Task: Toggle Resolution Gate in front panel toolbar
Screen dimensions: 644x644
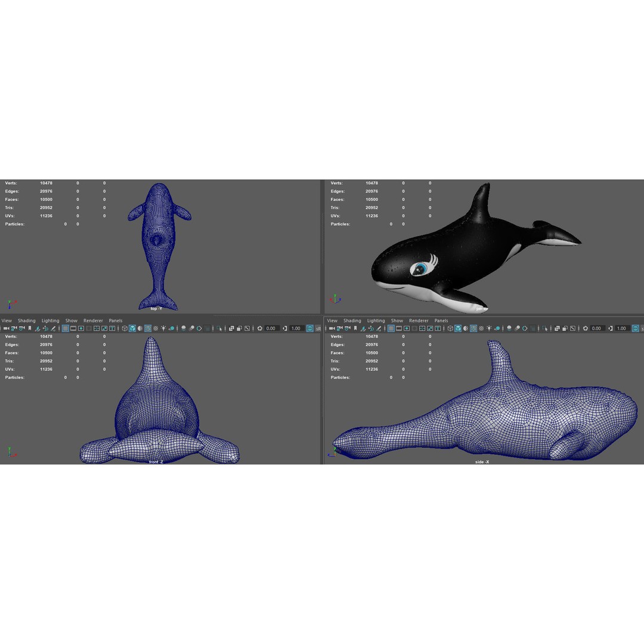Action: [x=81, y=328]
